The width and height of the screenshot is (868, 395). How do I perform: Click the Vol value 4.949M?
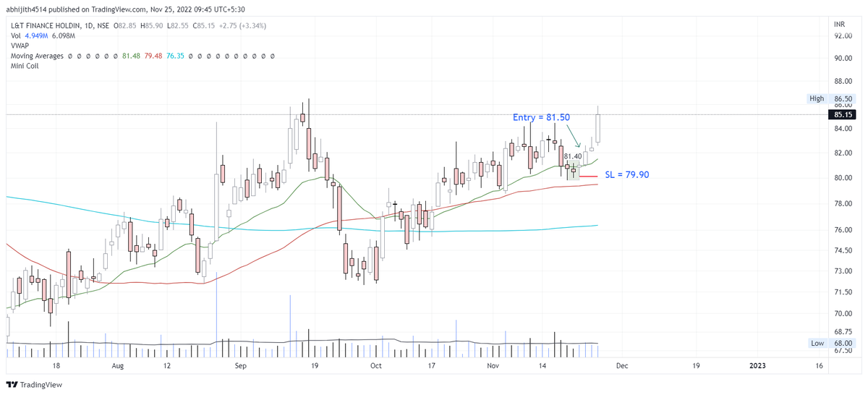(x=37, y=35)
